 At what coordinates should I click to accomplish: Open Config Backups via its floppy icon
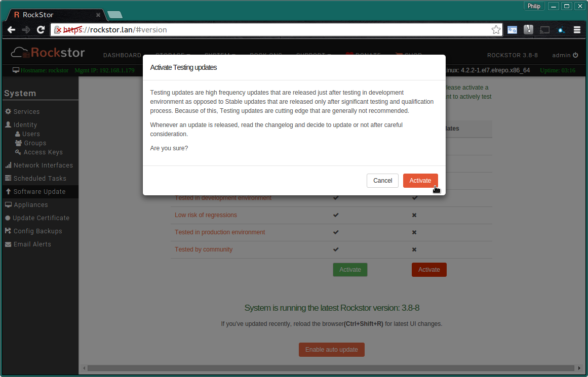click(8, 231)
